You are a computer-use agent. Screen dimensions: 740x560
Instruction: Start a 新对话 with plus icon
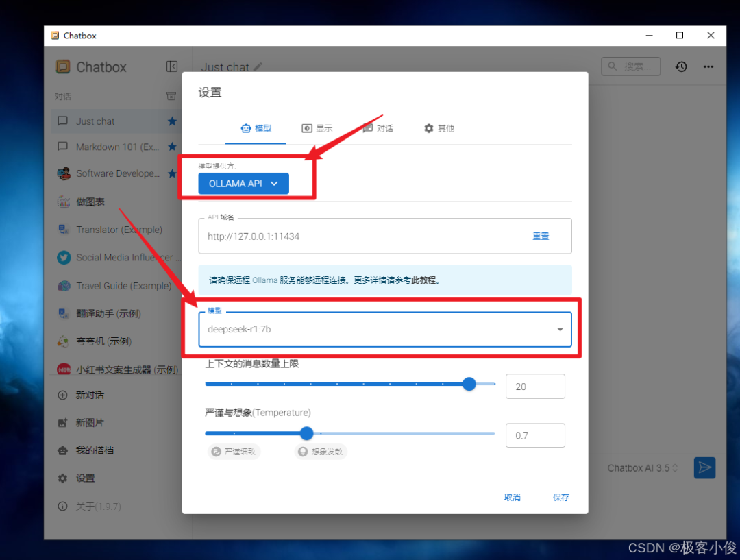click(62, 395)
